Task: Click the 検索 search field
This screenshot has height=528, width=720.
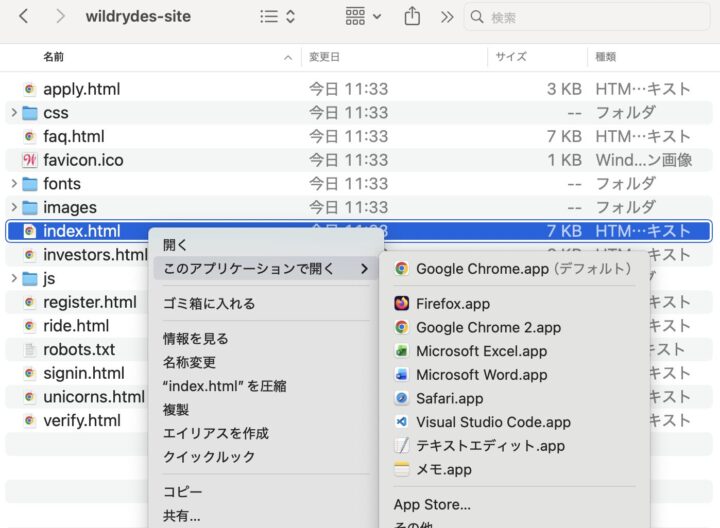Action: click(x=595, y=17)
